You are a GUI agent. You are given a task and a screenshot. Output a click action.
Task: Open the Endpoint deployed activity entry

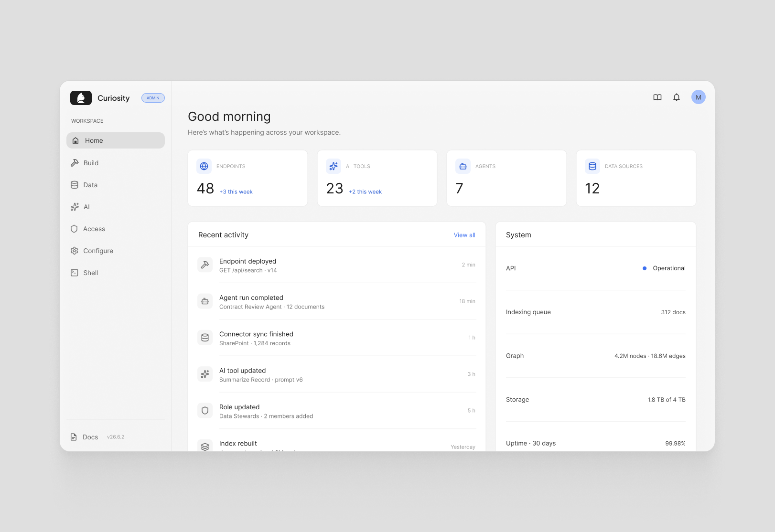tap(337, 265)
